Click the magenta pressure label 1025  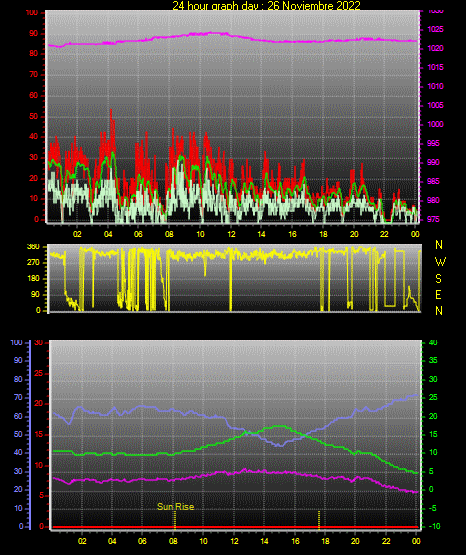tap(435, 29)
